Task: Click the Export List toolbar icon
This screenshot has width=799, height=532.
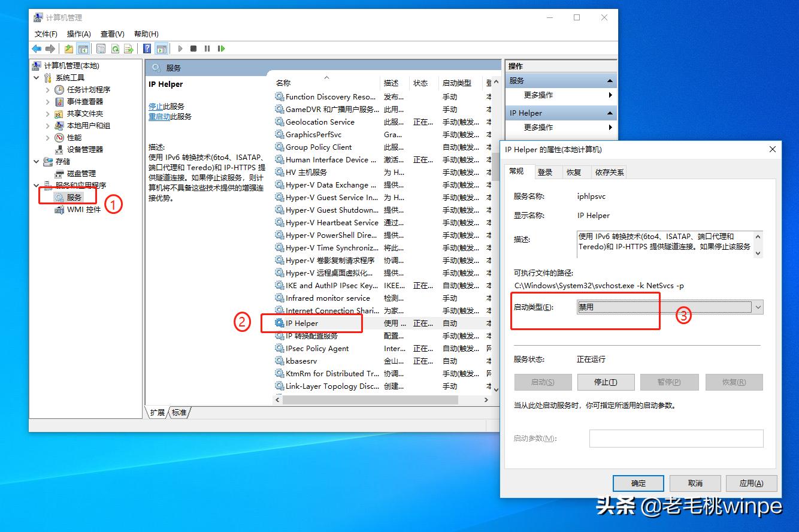Action: coord(129,49)
